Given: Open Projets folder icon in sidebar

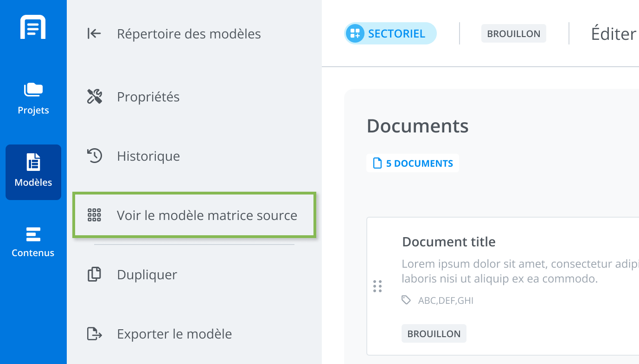Looking at the screenshot, I should pyautogui.click(x=33, y=90).
